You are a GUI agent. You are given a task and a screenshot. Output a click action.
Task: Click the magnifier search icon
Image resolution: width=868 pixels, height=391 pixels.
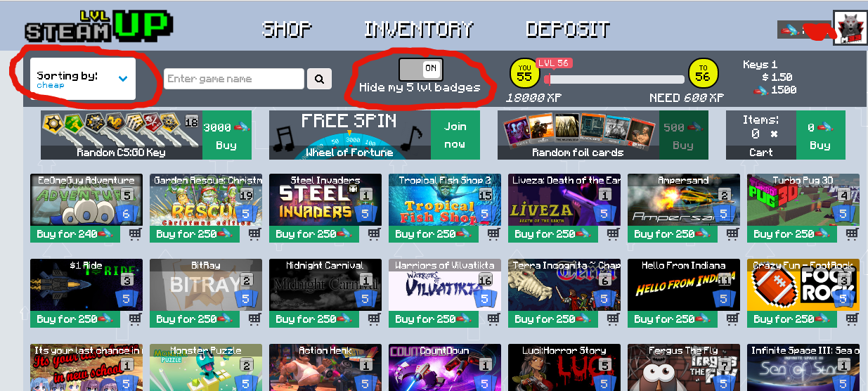[319, 79]
